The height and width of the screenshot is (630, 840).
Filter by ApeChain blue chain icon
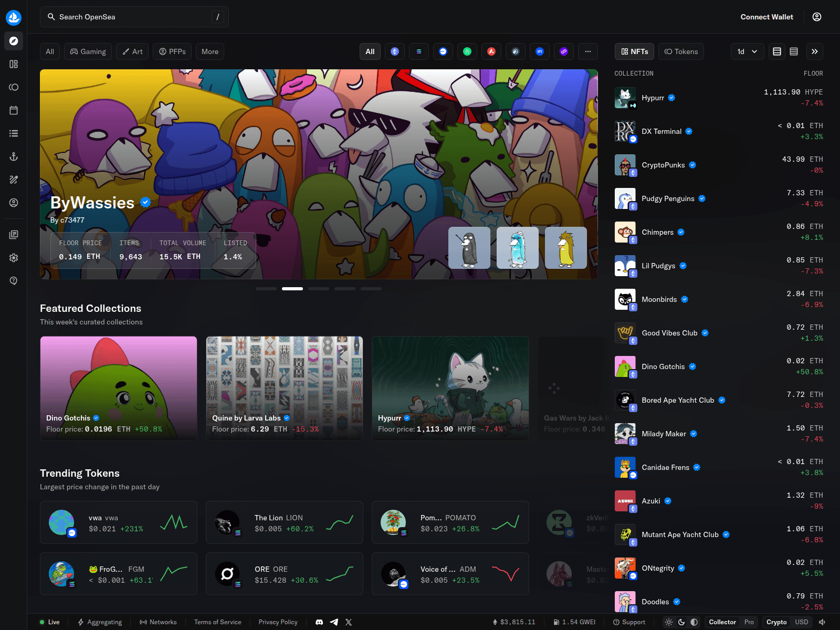pos(540,51)
